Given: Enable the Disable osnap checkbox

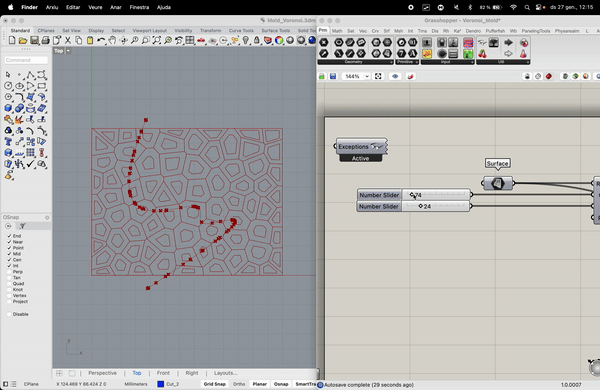Looking at the screenshot, I should pyautogui.click(x=9, y=314).
